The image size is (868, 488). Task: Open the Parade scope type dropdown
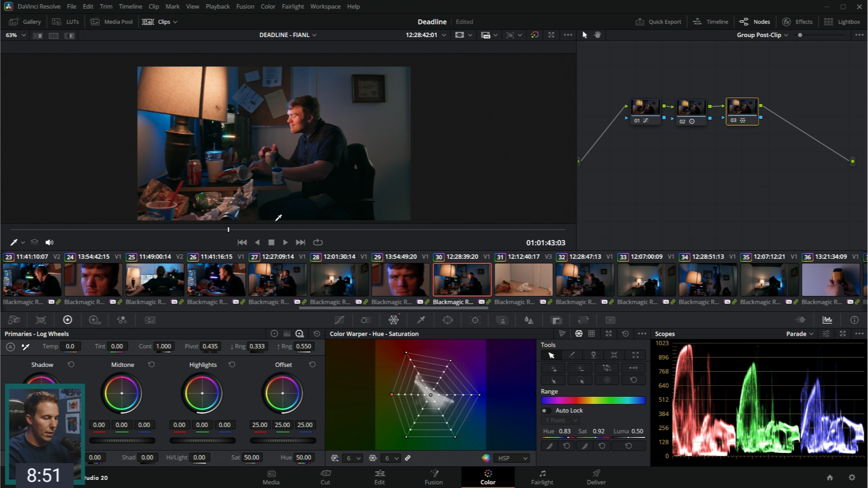point(799,334)
